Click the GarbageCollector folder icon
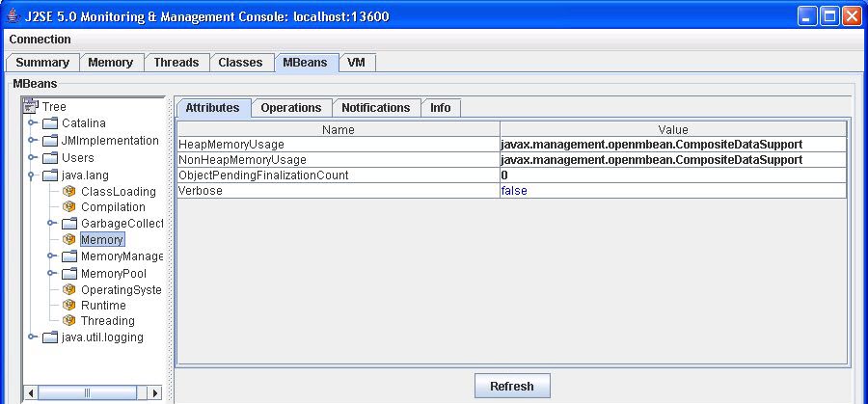Viewport: 868px width, 404px height. [x=69, y=224]
